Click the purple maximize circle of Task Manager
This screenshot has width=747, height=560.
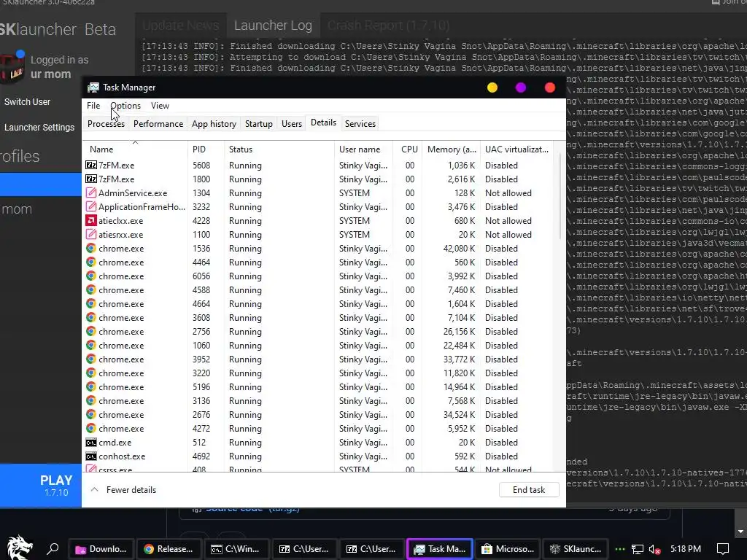(x=521, y=87)
